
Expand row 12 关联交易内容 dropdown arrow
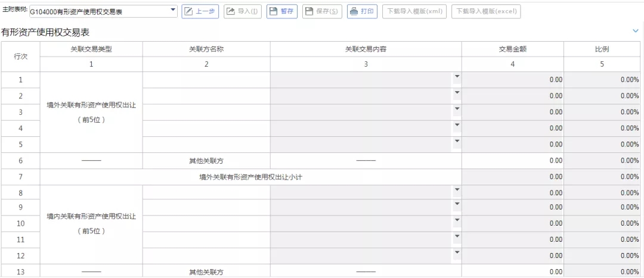click(457, 252)
